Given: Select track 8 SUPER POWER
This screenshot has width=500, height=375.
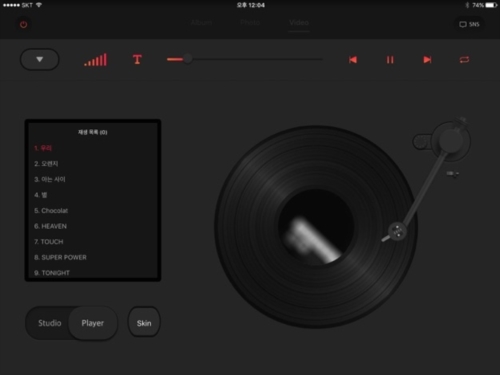Looking at the screenshot, I should 60,257.
